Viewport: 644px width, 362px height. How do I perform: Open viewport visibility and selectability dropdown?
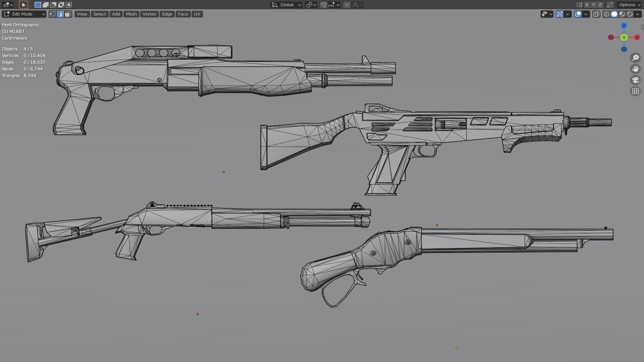[x=547, y=14]
